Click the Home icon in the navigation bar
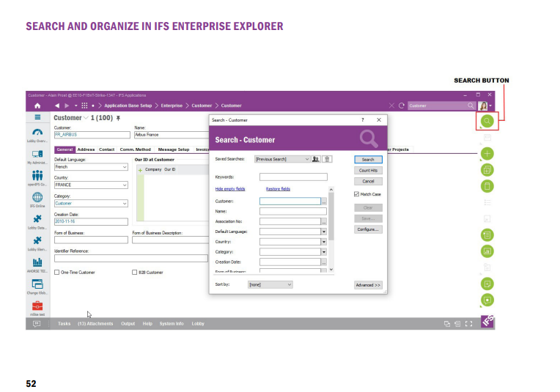The height and width of the screenshot is (392, 560). 37,106
